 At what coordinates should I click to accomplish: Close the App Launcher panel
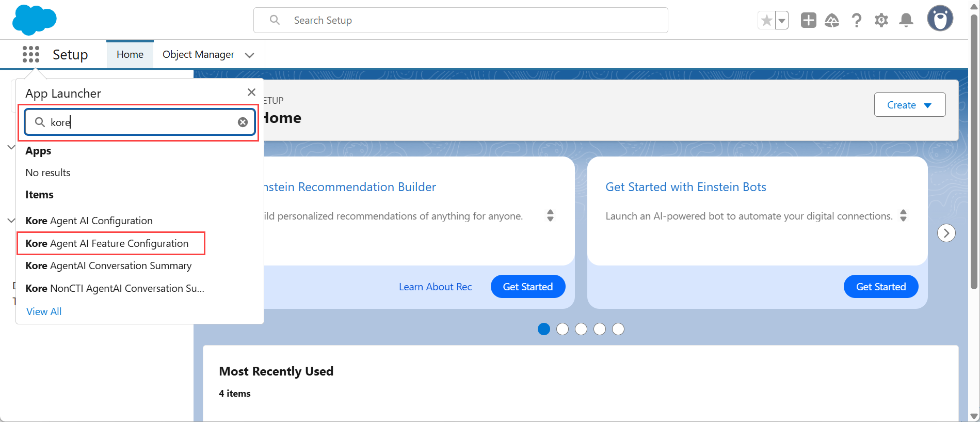pyautogui.click(x=251, y=92)
